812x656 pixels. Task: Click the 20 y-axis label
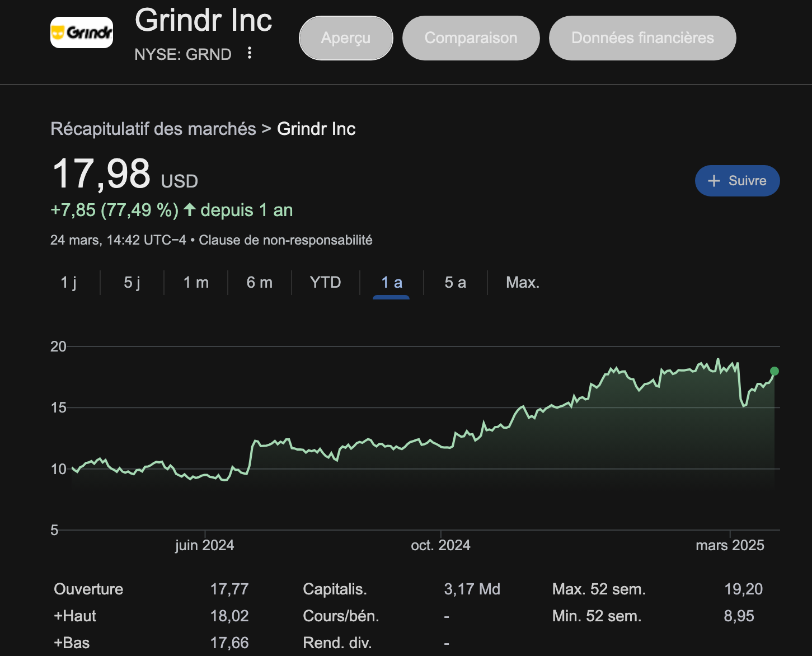[58, 346]
